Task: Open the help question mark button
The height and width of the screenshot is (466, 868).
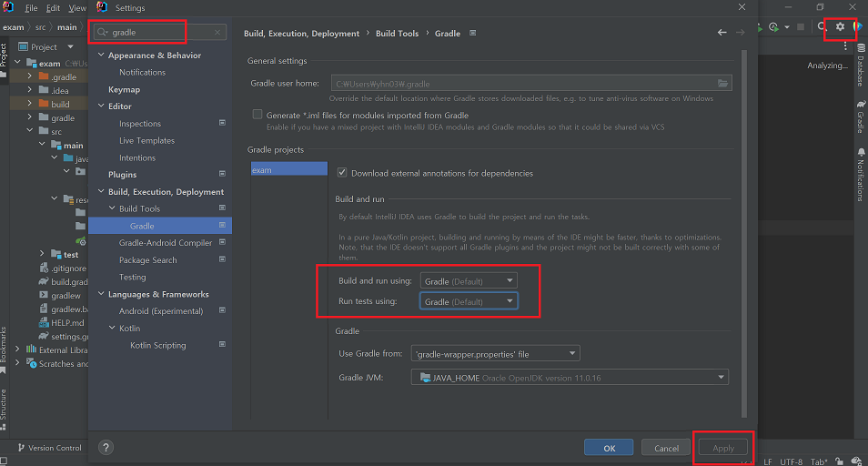Action: pyautogui.click(x=106, y=447)
